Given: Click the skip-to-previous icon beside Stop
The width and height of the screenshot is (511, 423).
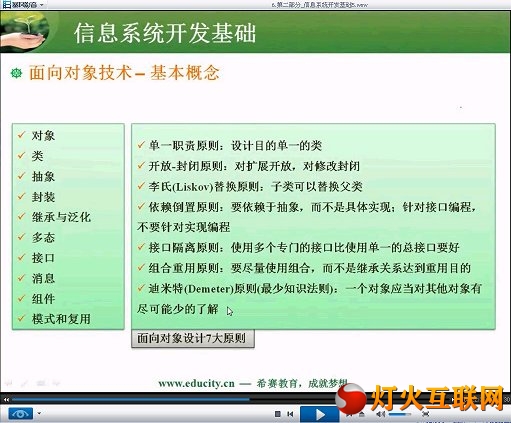Looking at the screenshot, I should [x=290, y=414].
